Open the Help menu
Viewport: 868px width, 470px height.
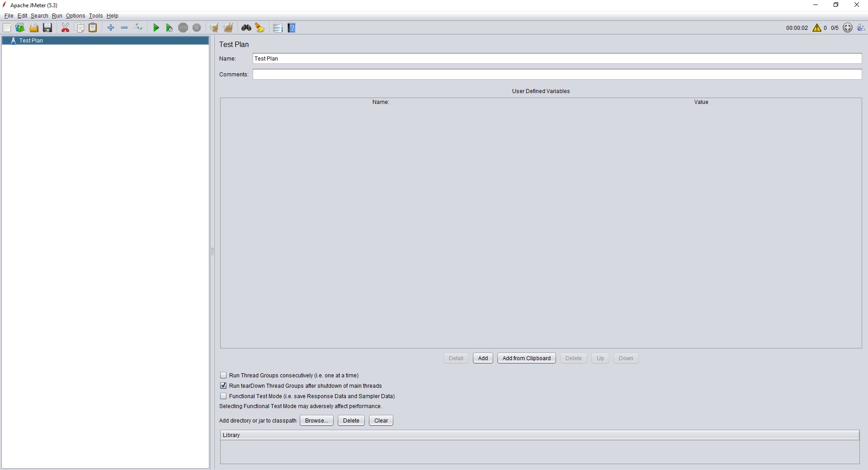(113, 16)
